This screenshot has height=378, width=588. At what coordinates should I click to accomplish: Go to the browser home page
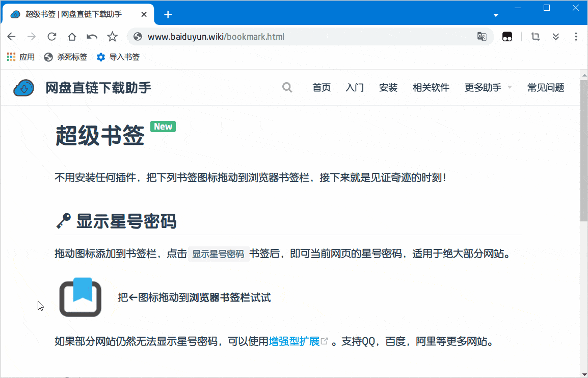pyautogui.click(x=72, y=36)
